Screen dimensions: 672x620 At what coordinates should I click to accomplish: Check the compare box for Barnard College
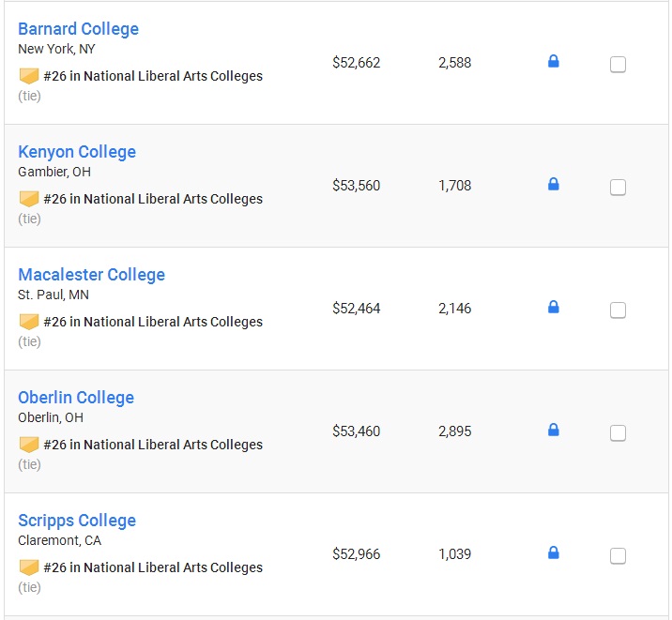[618, 64]
